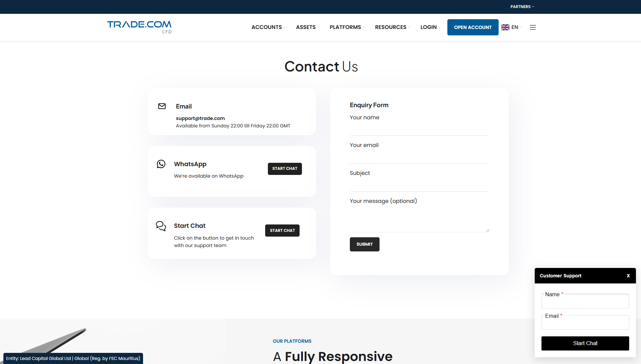The width and height of the screenshot is (641, 364).
Task: Click the UK flag language icon
Action: click(x=505, y=27)
